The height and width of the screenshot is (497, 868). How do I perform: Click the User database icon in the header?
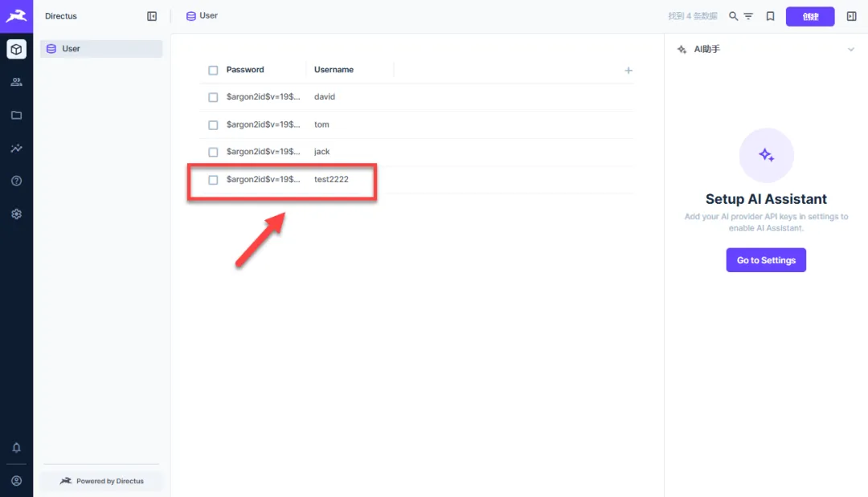click(191, 16)
